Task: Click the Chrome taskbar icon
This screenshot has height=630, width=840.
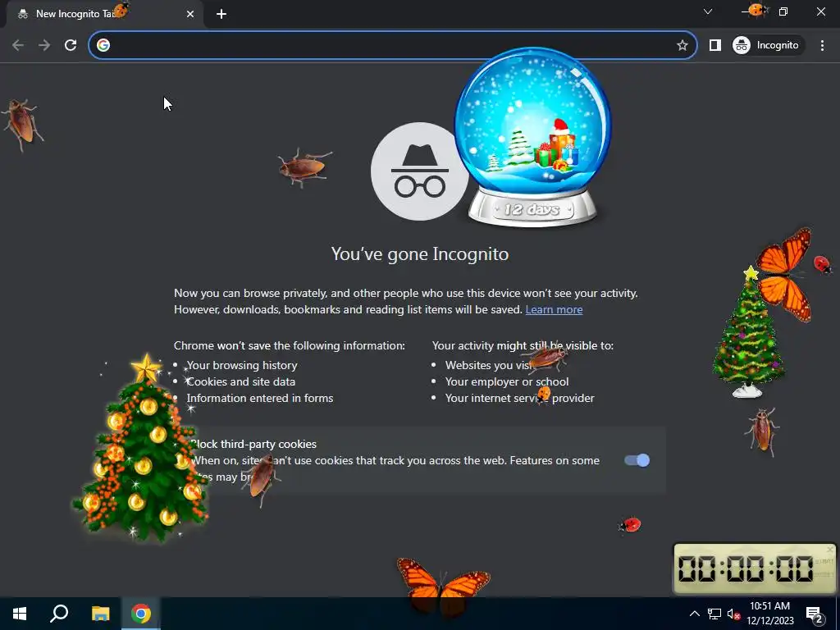Action: tap(141, 614)
